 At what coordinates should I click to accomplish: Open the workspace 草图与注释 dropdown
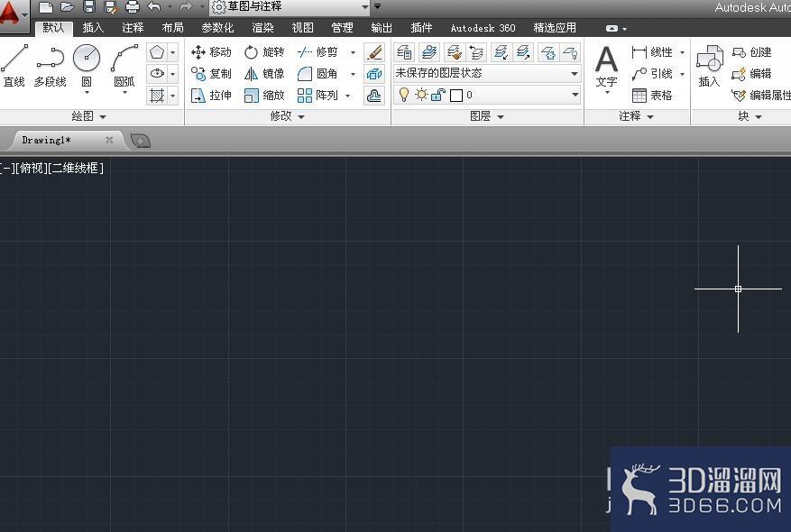click(x=290, y=6)
